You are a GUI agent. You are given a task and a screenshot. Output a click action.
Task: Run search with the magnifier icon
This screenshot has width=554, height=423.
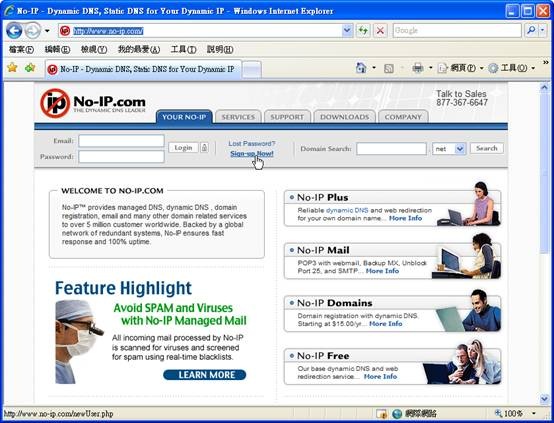pos(531,31)
